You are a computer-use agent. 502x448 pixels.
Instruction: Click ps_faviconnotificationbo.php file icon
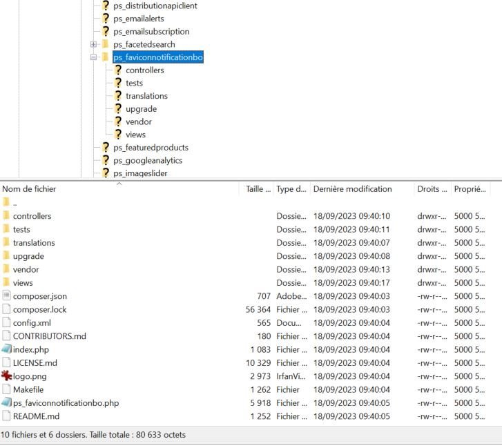point(6,402)
